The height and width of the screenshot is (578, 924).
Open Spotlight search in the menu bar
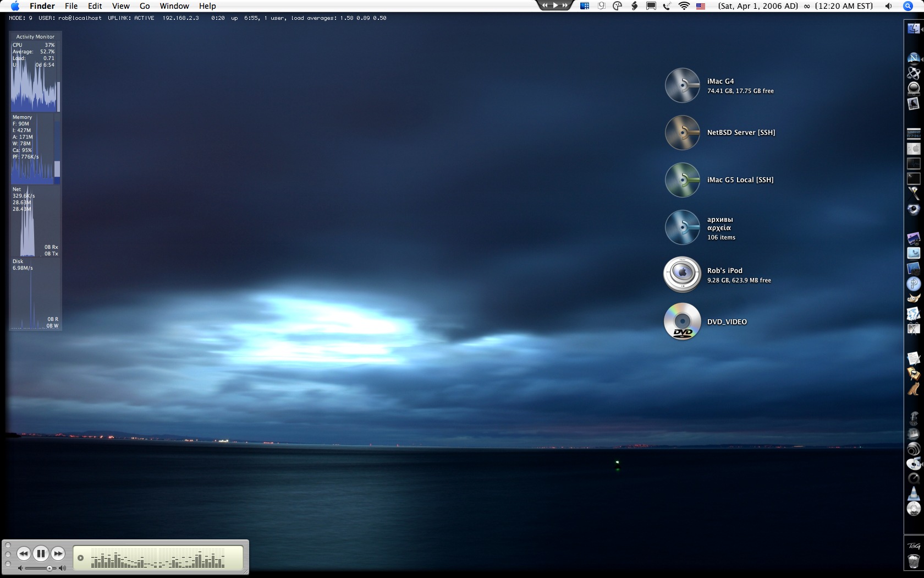click(x=908, y=6)
